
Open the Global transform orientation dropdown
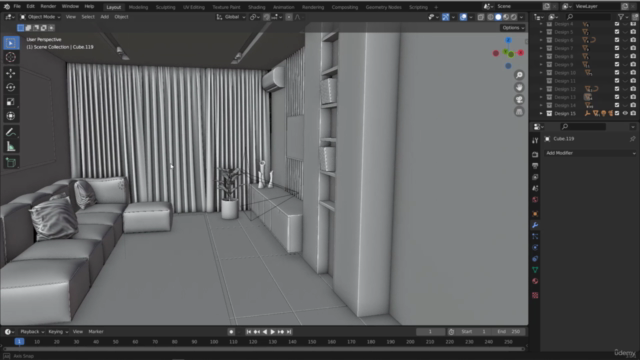click(231, 17)
